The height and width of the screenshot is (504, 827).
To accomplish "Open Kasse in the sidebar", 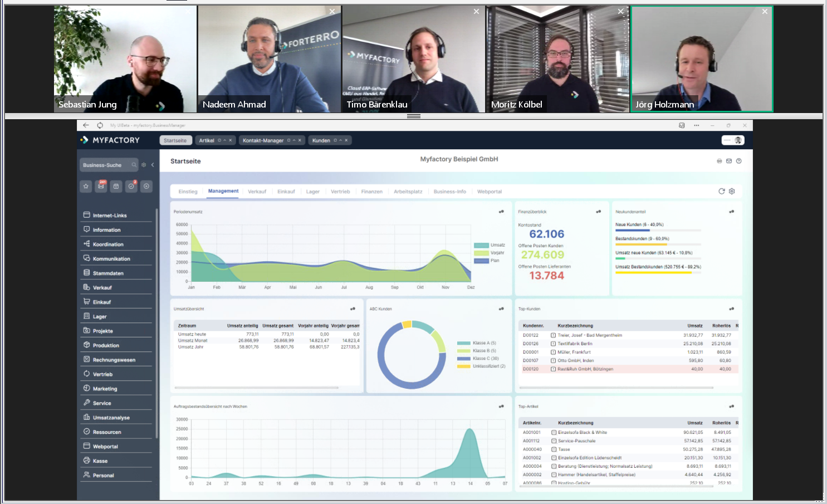I will click(116, 461).
